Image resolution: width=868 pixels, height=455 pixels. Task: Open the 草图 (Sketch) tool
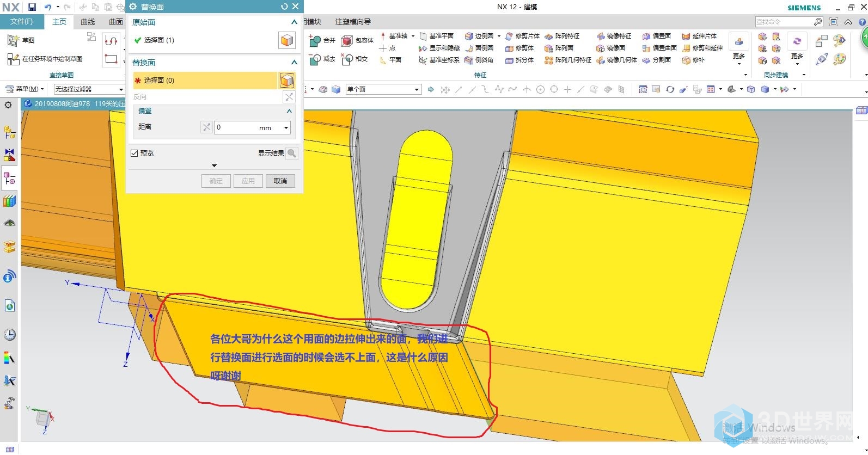21,40
